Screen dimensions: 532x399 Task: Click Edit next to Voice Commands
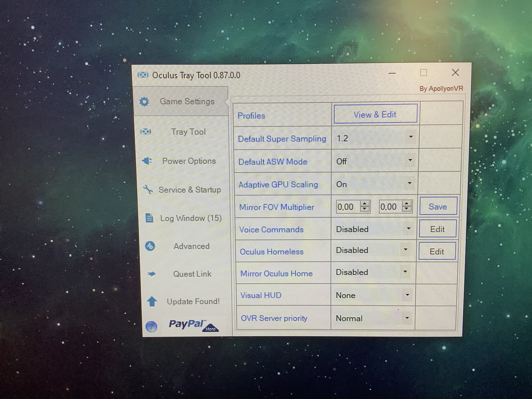click(x=437, y=229)
